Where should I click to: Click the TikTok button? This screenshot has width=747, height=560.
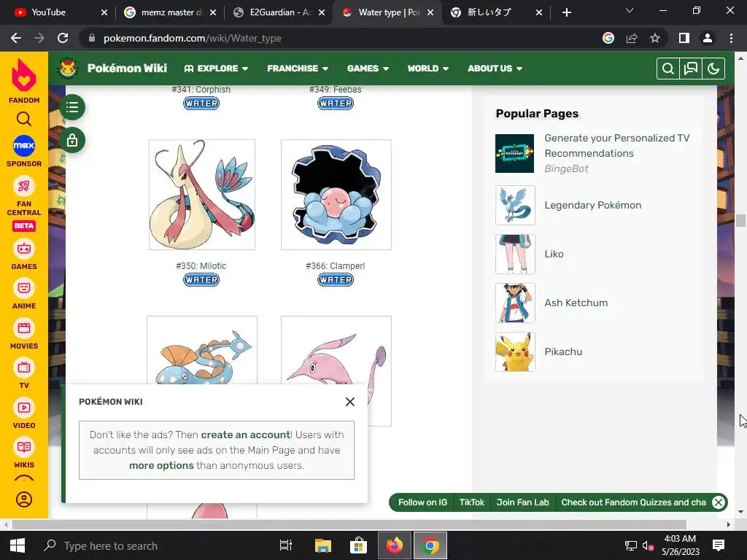(x=472, y=502)
